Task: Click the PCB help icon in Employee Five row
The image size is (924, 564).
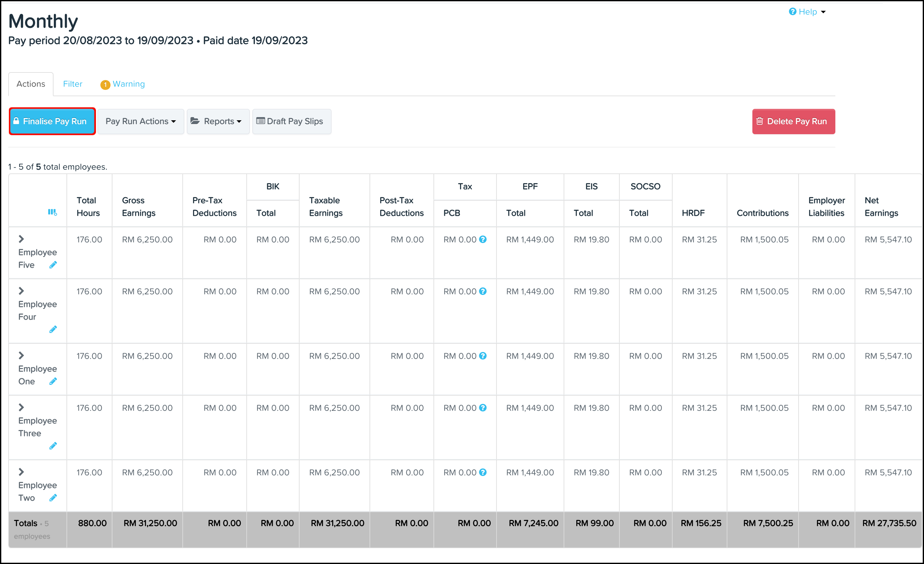Action: (x=483, y=240)
